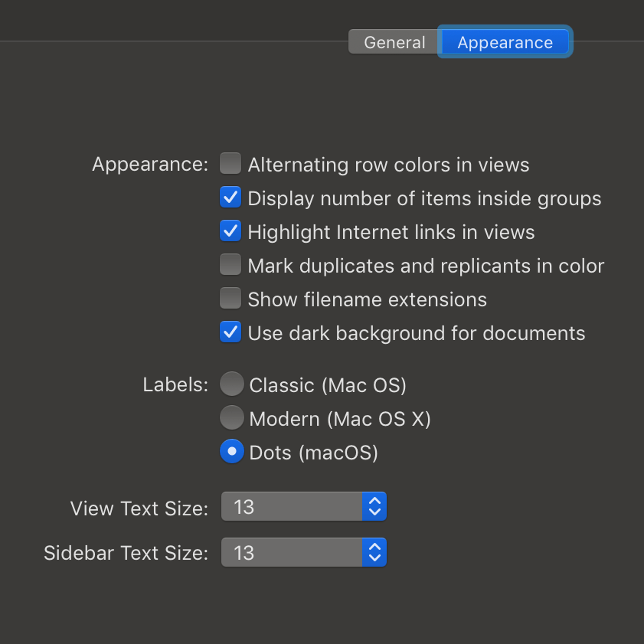The height and width of the screenshot is (644, 644).
Task: Select Dots (macOS) labels option
Action: pyautogui.click(x=232, y=451)
